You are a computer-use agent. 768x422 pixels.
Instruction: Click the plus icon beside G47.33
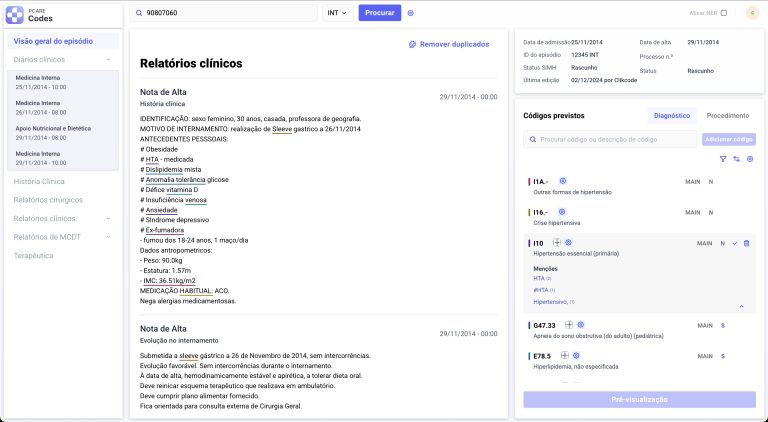point(568,325)
